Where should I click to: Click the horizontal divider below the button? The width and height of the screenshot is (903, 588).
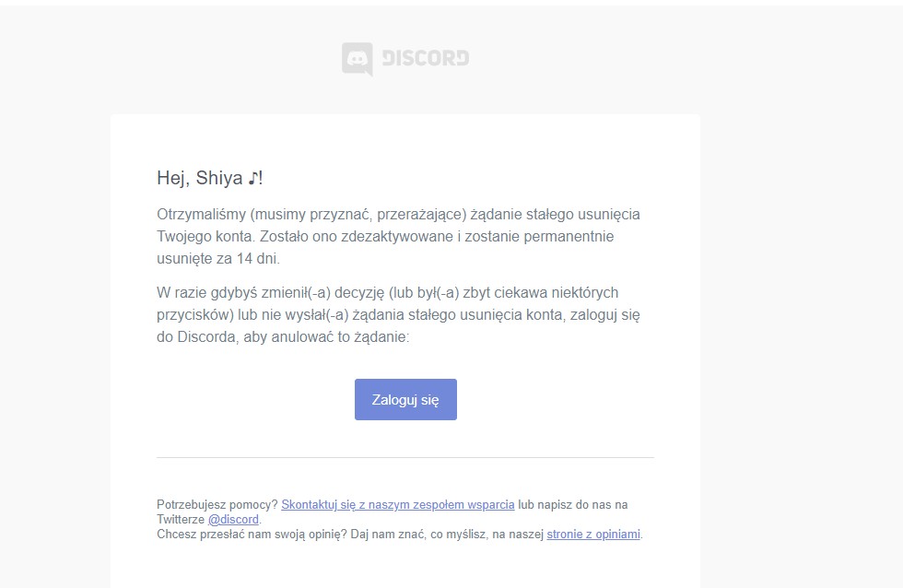[405, 457]
